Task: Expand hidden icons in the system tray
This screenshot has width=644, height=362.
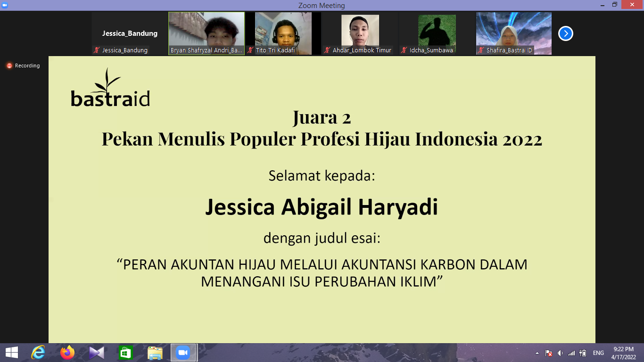Action: click(x=537, y=353)
